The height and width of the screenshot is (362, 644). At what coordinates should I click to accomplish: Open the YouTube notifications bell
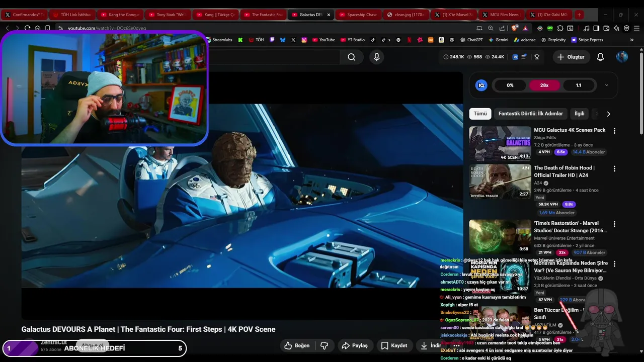coord(600,57)
